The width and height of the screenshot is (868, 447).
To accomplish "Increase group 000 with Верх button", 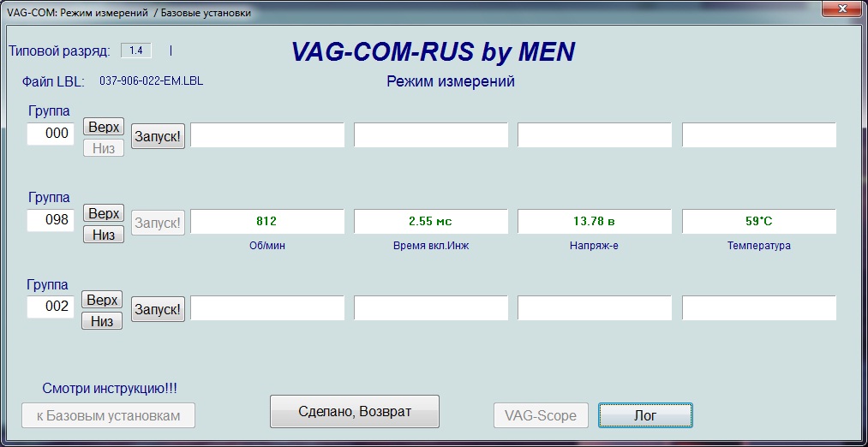I will [104, 127].
